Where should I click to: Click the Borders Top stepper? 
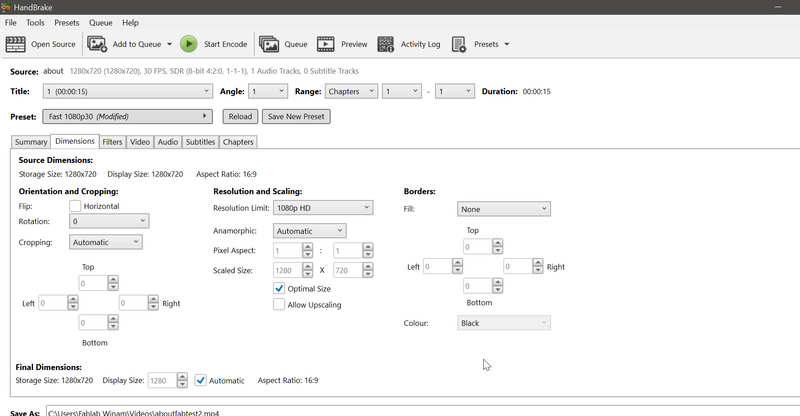click(x=497, y=246)
